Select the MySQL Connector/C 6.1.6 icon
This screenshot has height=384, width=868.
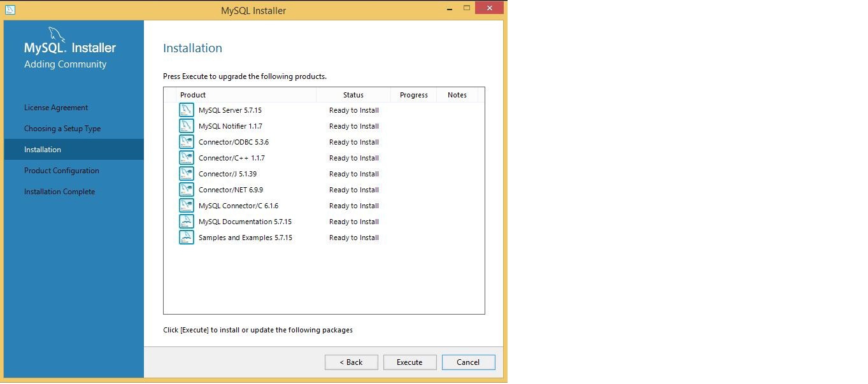point(187,206)
